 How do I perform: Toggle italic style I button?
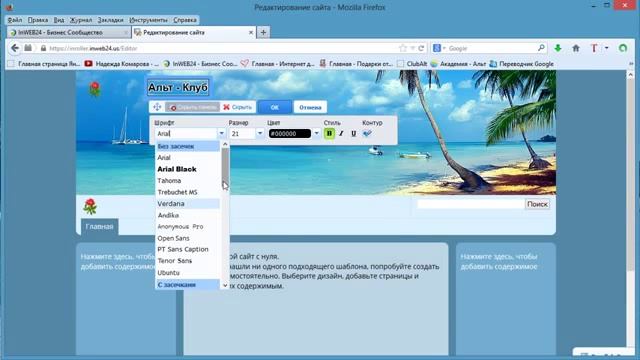pos(341,133)
